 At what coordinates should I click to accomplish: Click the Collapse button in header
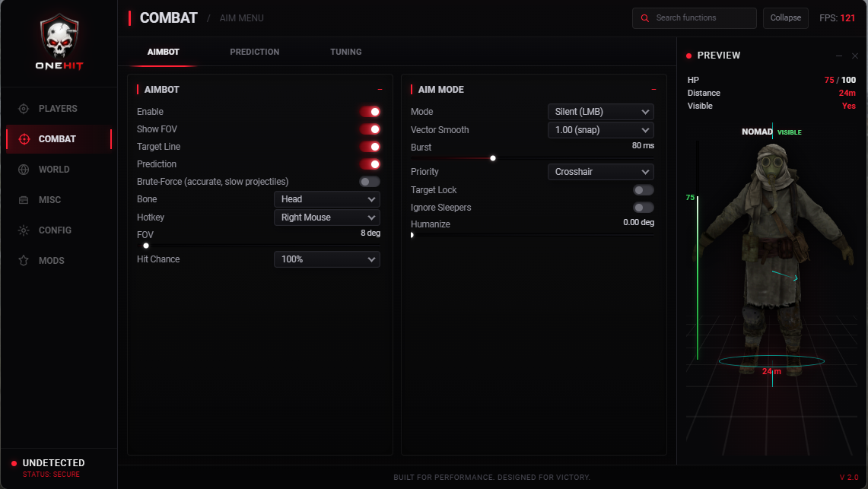(786, 18)
